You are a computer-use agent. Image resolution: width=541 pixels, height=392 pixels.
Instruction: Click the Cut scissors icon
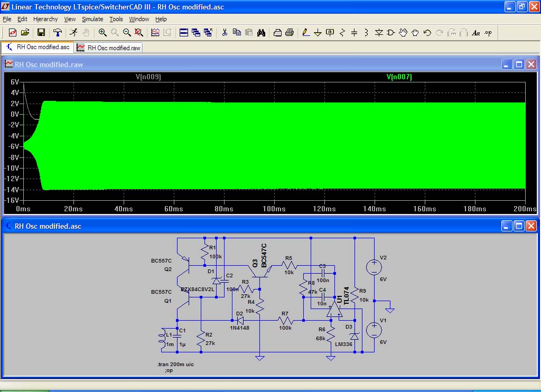tap(225, 32)
